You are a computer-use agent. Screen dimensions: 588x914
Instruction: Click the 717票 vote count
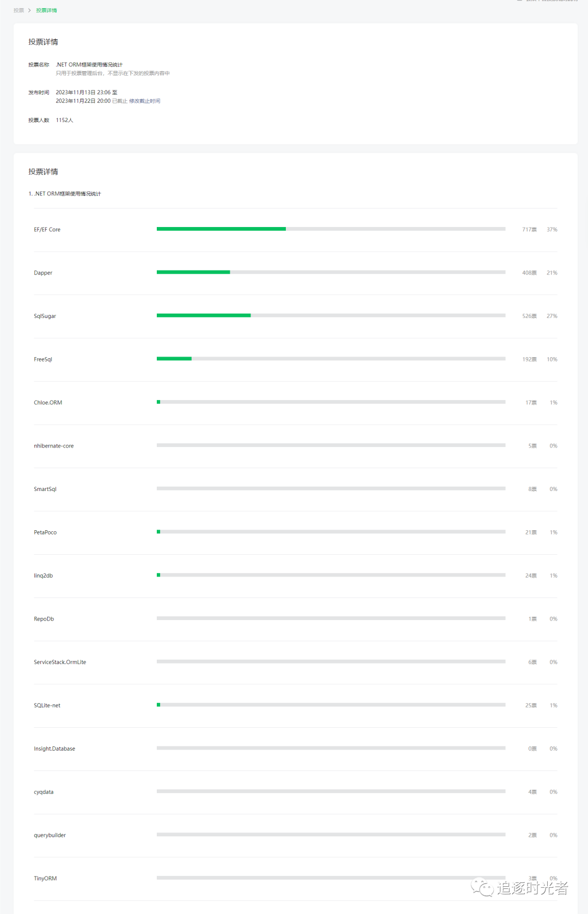click(x=529, y=230)
